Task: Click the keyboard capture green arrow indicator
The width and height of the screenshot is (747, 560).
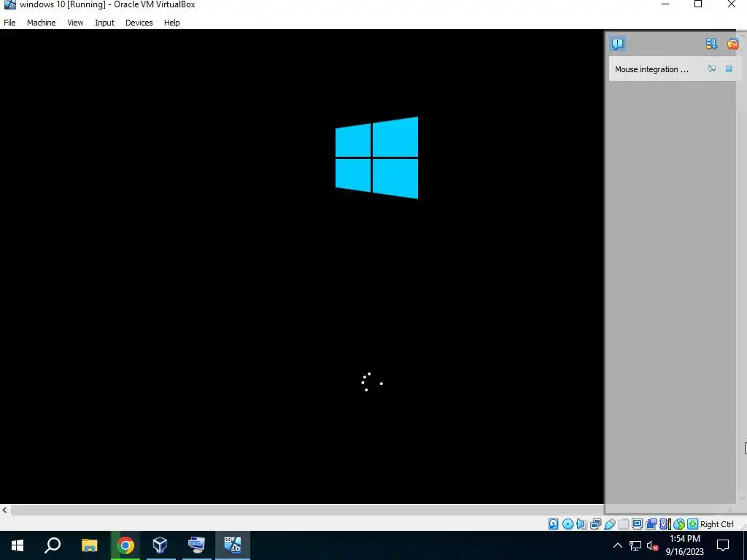Action: click(693, 524)
